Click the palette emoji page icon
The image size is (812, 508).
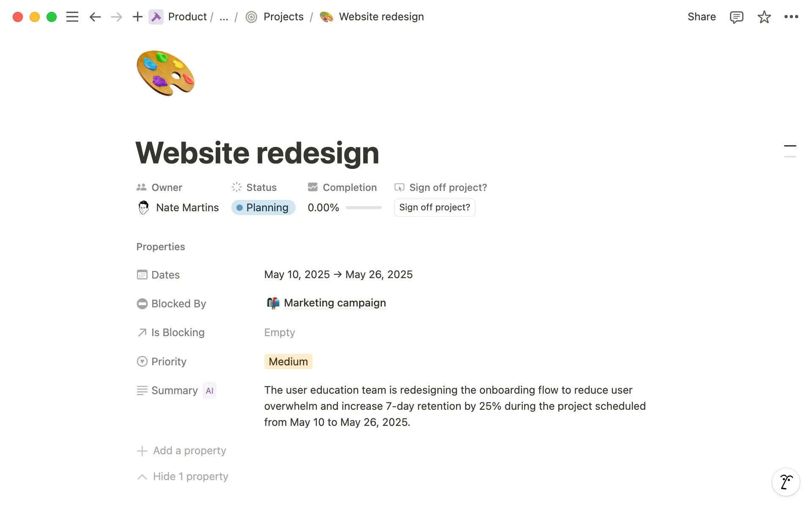(165, 73)
